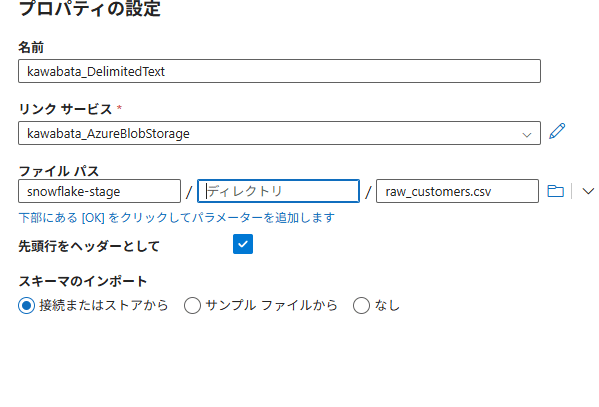The width and height of the screenshot is (599, 407).
Task: Click the snowflake-stage container field
Action: [x=99, y=191]
